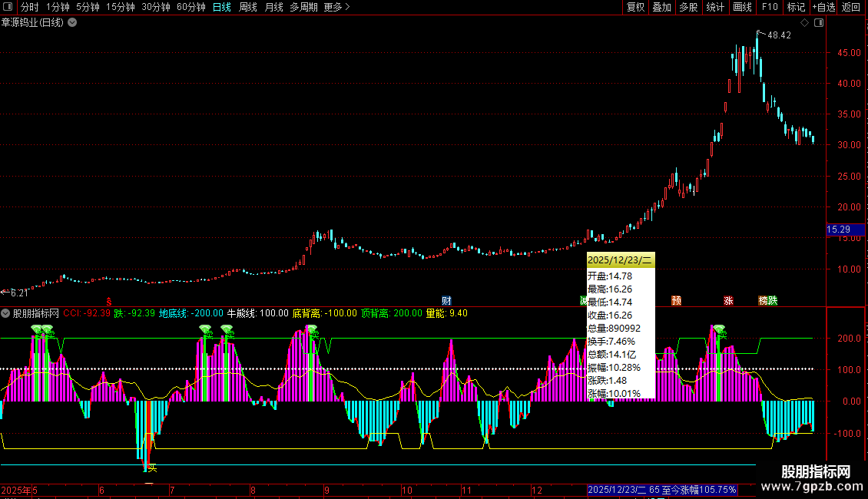868x499 pixels.
Task: Click the 底背离: -100.00 label
Action: point(324,313)
